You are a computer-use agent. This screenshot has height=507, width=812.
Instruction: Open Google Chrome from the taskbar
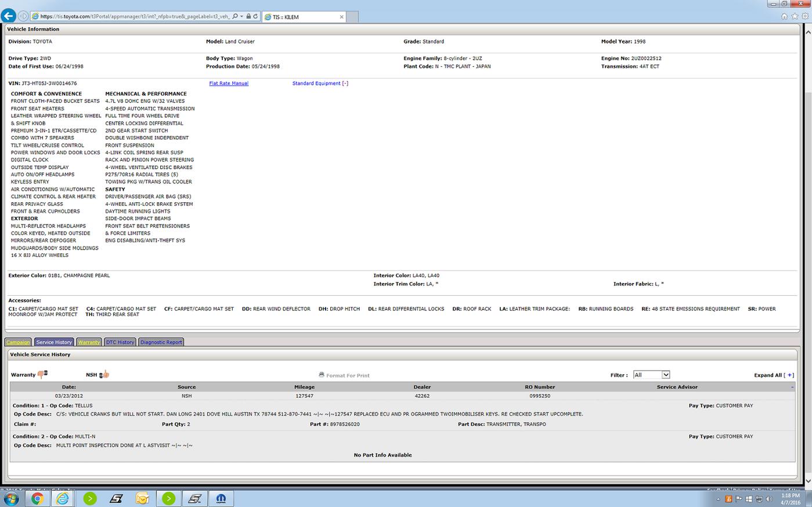(x=37, y=498)
